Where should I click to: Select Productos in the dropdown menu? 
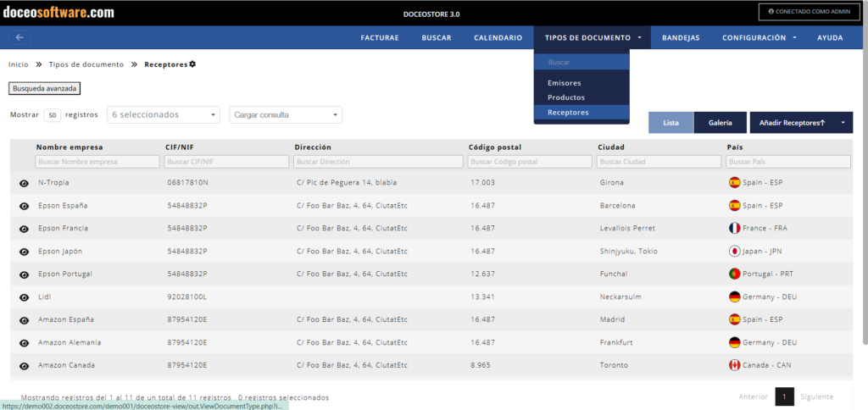coord(581,97)
